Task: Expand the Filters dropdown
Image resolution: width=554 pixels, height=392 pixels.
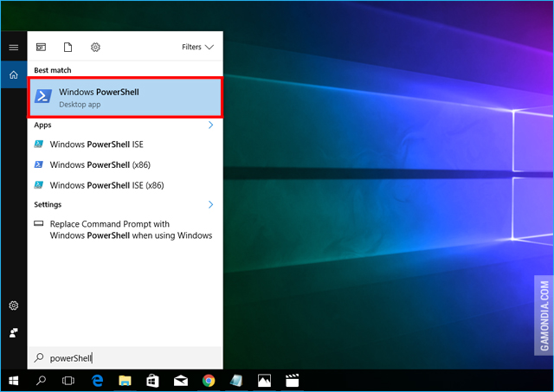Action: pyautogui.click(x=197, y=47)
